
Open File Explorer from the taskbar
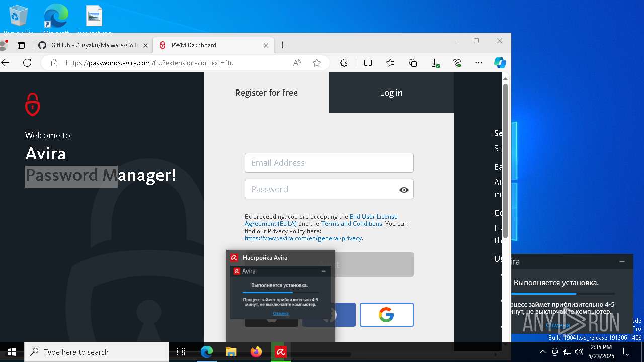(x=231, y=352)
